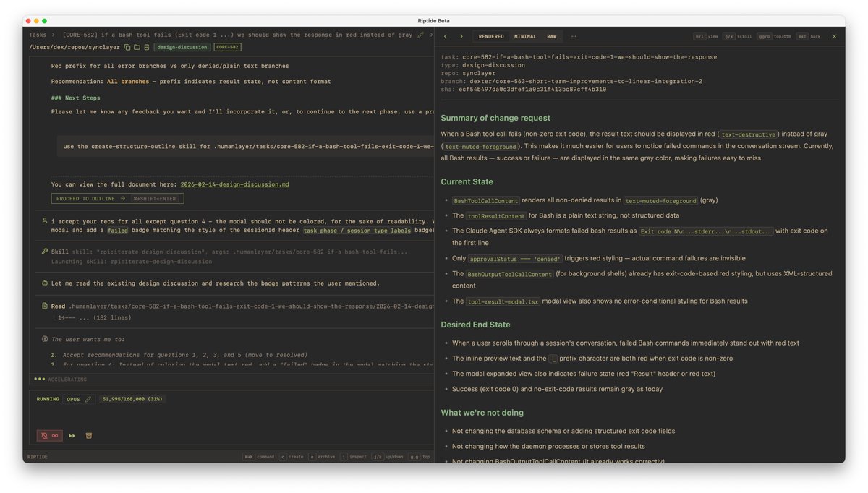868x493 pixels.
Task: Click the gg/G top/btm shortcut hint
Action: (x=775, y=36)
